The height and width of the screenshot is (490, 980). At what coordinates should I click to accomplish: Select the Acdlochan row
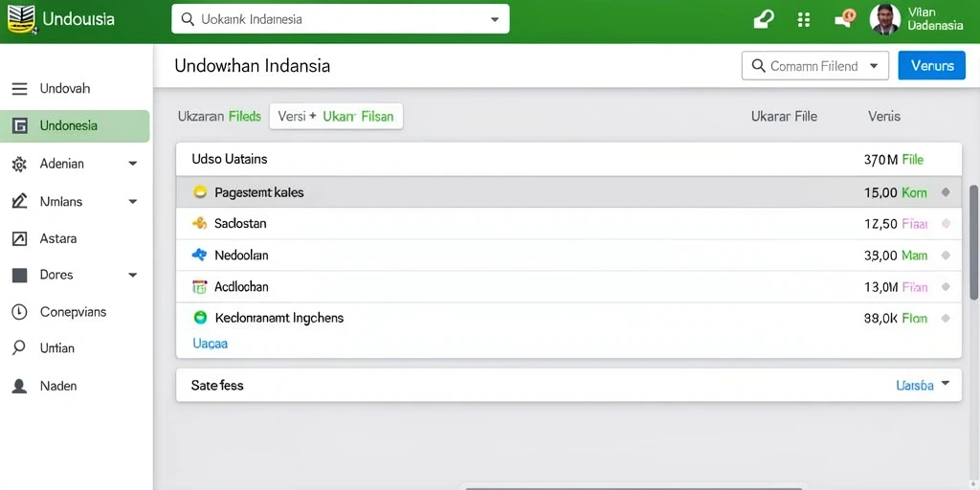click(568, 287)
